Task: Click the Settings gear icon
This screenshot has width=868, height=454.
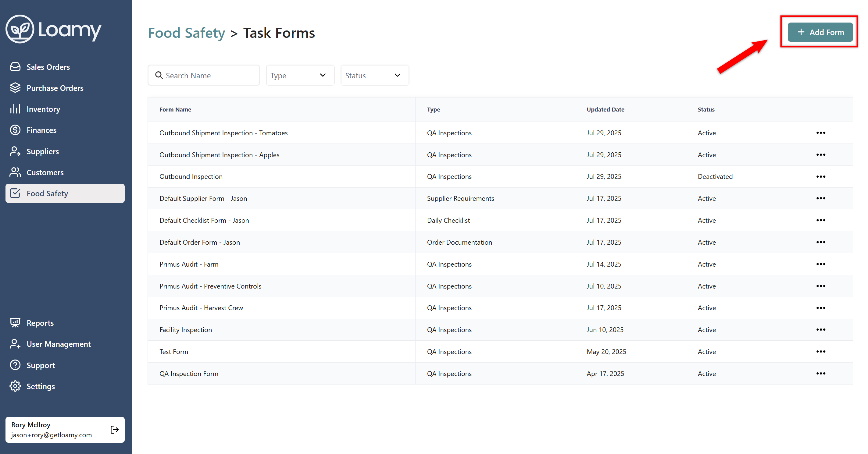Action: 15,386
